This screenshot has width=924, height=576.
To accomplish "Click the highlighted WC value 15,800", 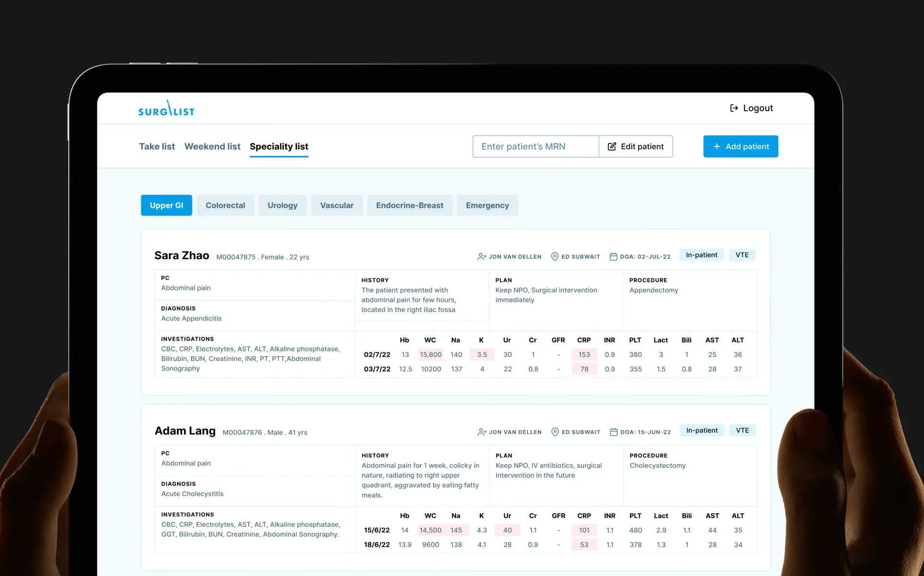I will [x=431, y=355].
